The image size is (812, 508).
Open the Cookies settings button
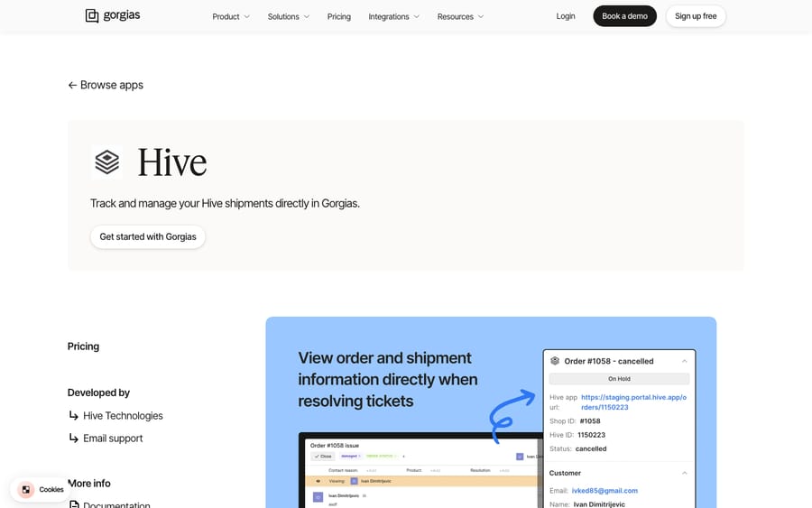pyautogui.click(x=41, y=489)
